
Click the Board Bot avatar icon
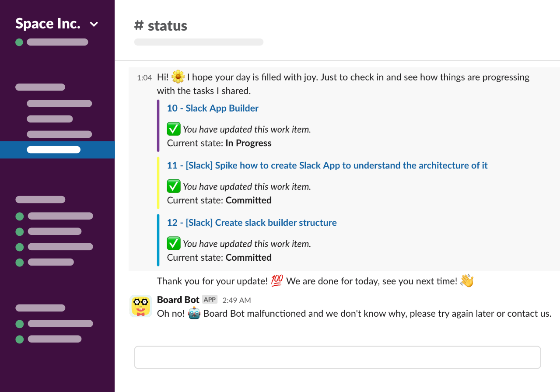(x=140, y=306)
